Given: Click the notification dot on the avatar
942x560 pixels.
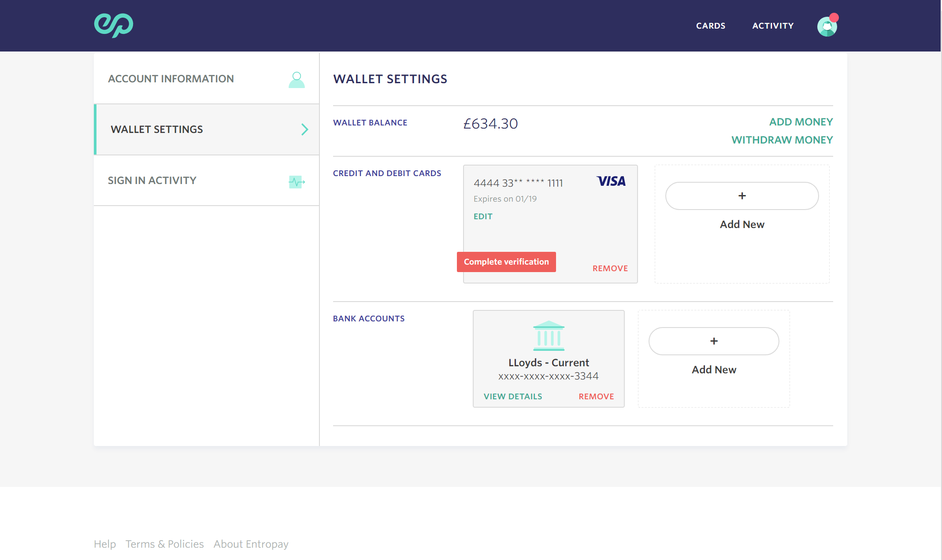Looking at the screenshot, I should coord(834,18).
